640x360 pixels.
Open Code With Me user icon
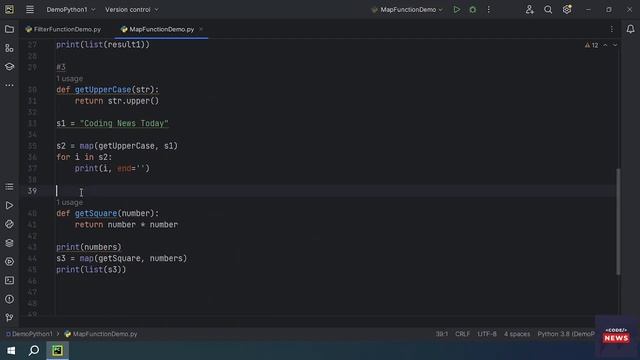(x=529, y=9)
